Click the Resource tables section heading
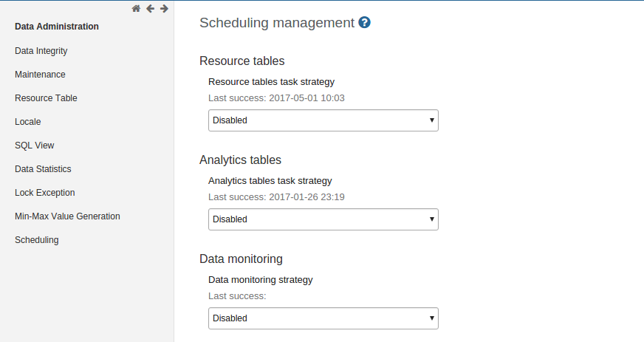 (242, 61)
